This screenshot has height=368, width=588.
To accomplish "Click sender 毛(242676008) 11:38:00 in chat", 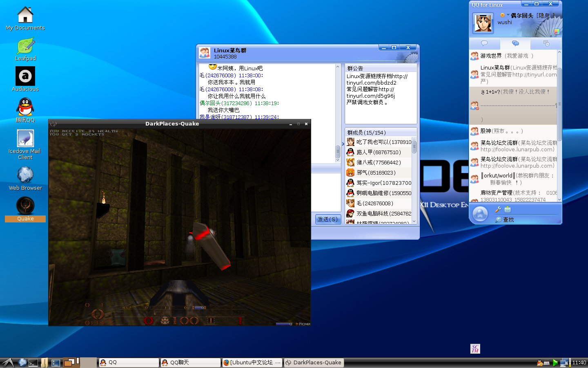I will (x=231, y=75).
